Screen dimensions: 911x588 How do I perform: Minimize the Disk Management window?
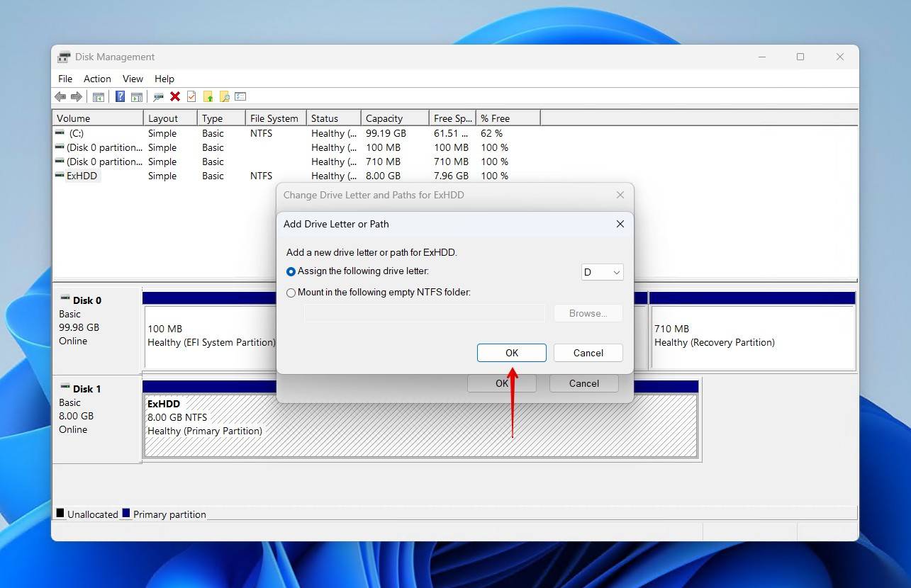(762, 57)
